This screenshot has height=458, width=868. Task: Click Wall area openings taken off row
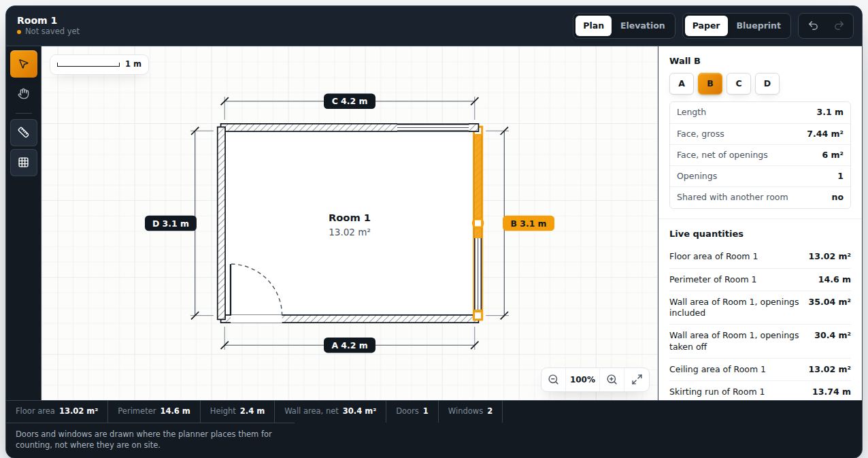pyautogui.click(x=760, y=341)
